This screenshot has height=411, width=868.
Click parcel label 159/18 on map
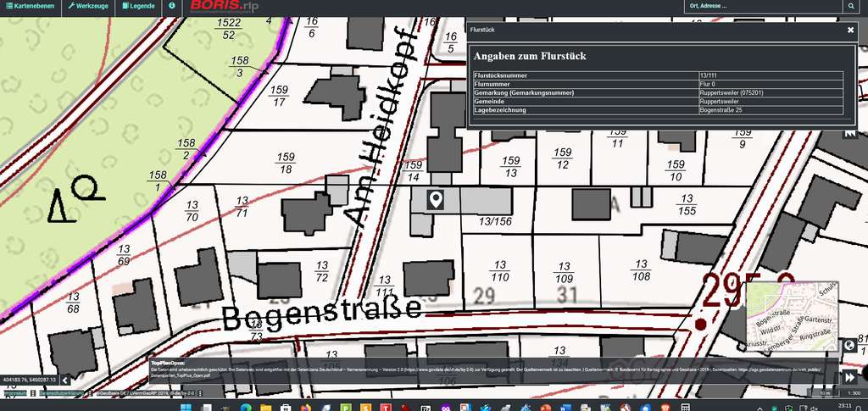point(286,164)
